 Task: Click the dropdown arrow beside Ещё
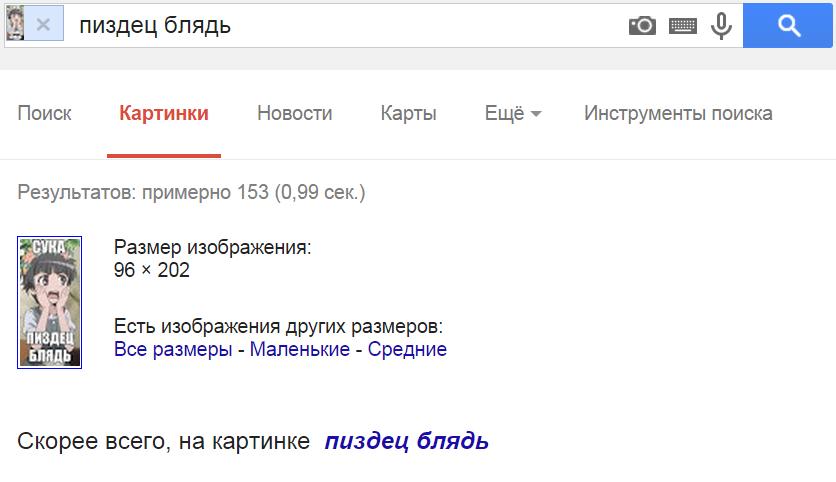536,114
